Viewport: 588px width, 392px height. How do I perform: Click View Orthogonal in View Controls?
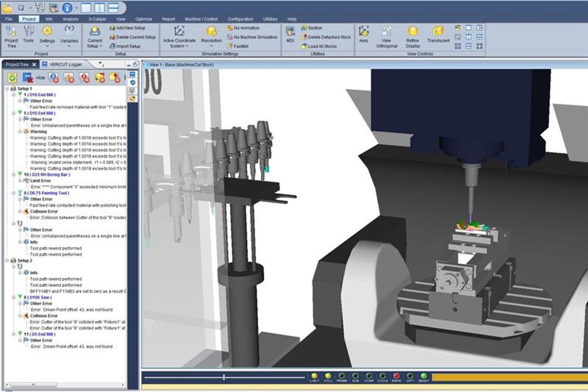(387, 37)
